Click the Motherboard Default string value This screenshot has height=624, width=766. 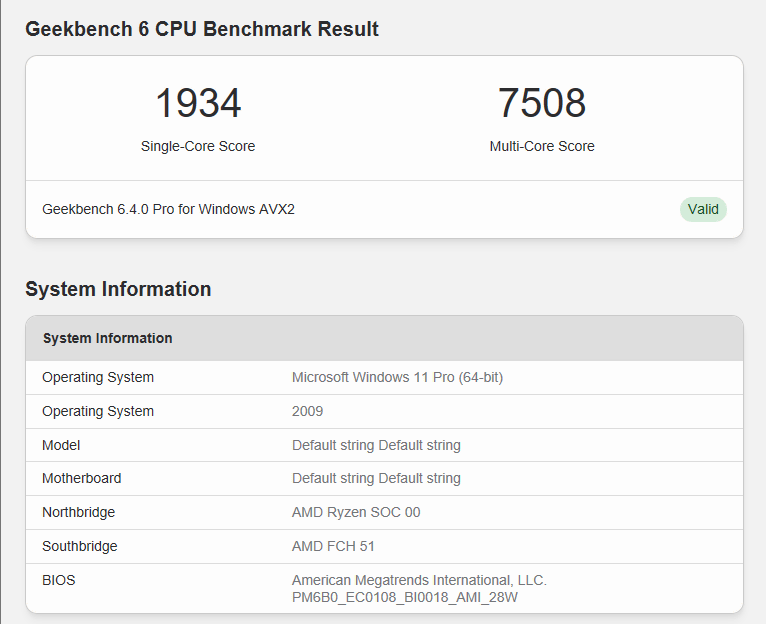pyautogui.click(x=376, y=478)
